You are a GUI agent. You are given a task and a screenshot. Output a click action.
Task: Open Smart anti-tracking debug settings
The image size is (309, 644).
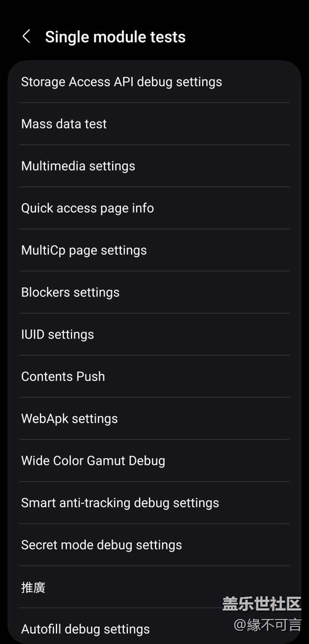(120, 503)
